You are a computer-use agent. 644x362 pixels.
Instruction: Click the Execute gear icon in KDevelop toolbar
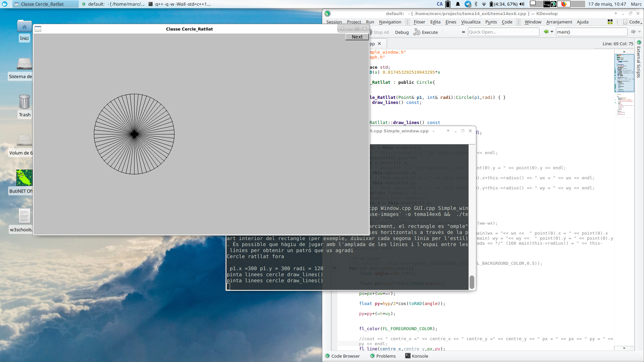pyautogui.click(x=417, y=32)
